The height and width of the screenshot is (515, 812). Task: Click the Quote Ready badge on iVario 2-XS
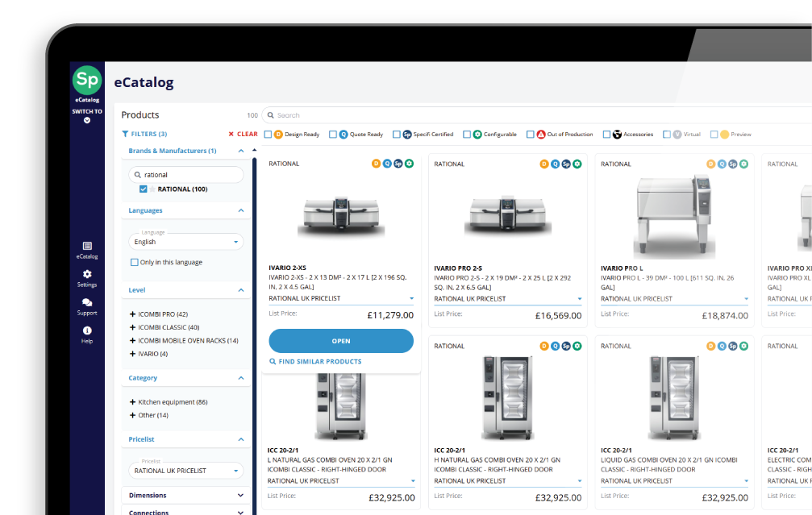click(x=387, y=164)
